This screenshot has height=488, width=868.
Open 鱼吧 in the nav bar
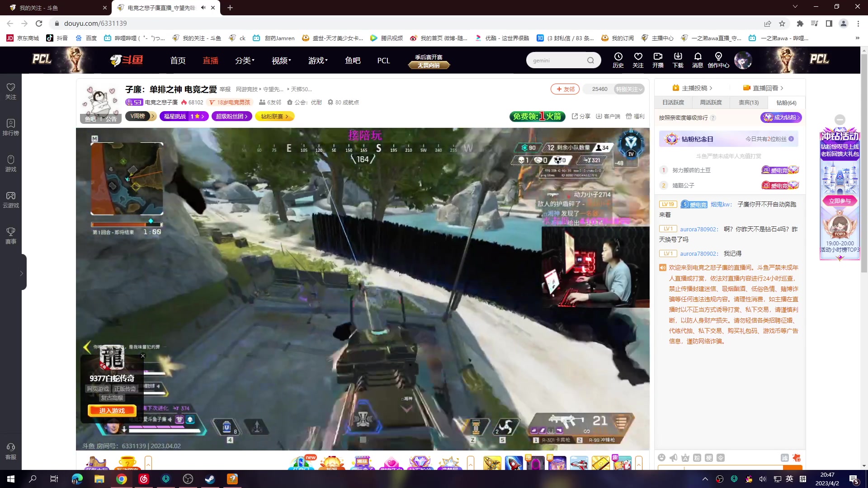click(353, 61)
